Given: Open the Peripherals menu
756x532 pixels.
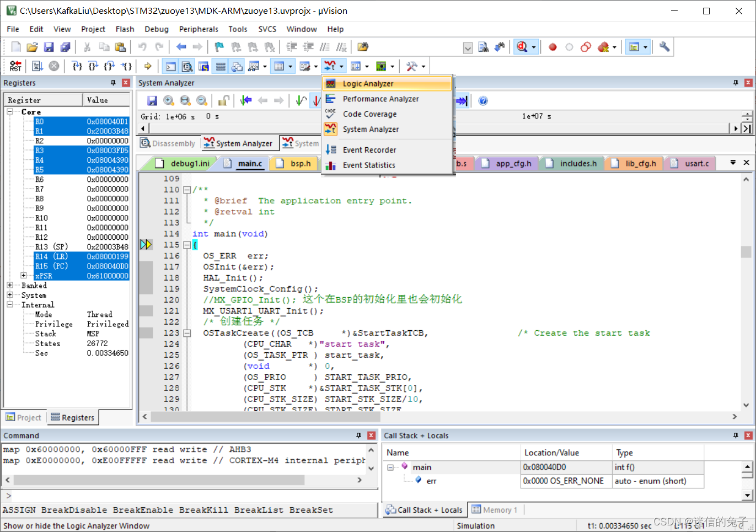Looking at the screenshot, I should click(x=199, y=29).
